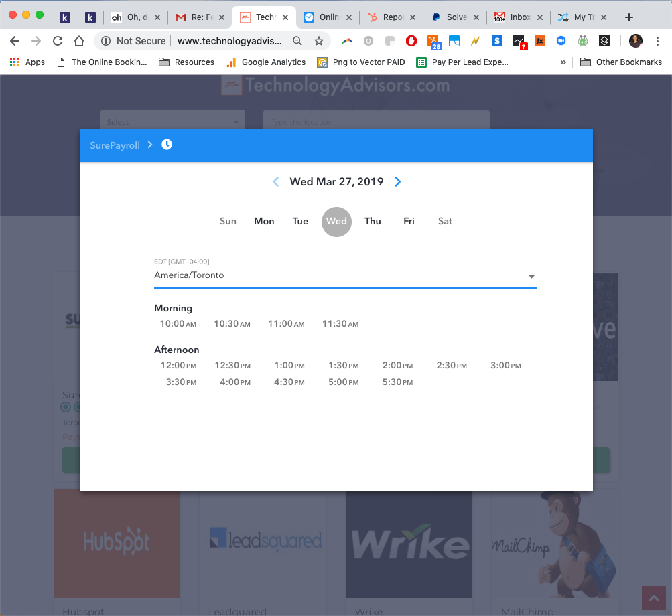The height and width of the screenshot is (616, 672).
Task: Select Thu in the weekday row
Action: coord(373,222)
